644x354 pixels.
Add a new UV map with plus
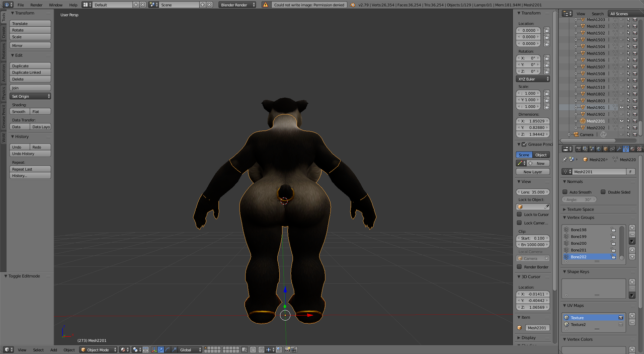[x=632, y=316]
